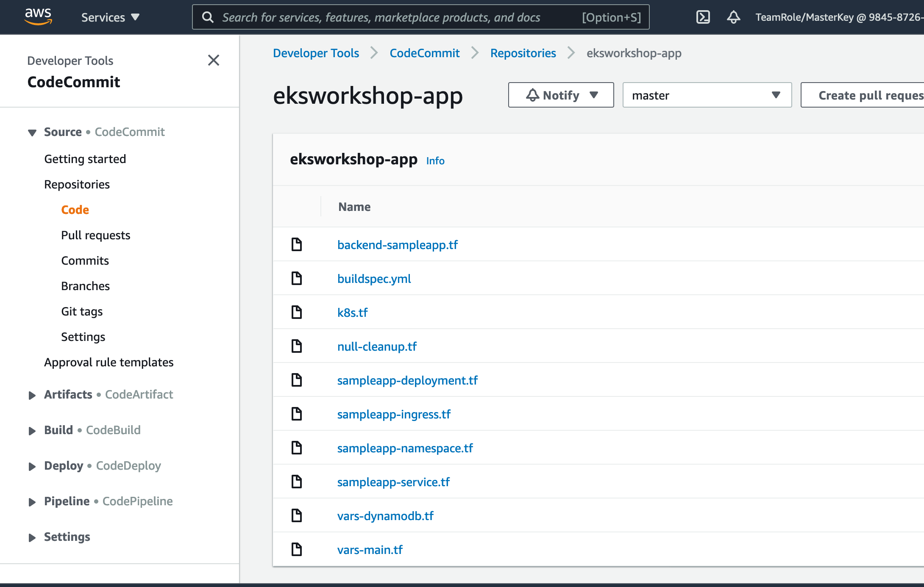Go to CodeCommit breadcrumb
Viewport: 924px width, 587px height.
click(x=425, y=53)
